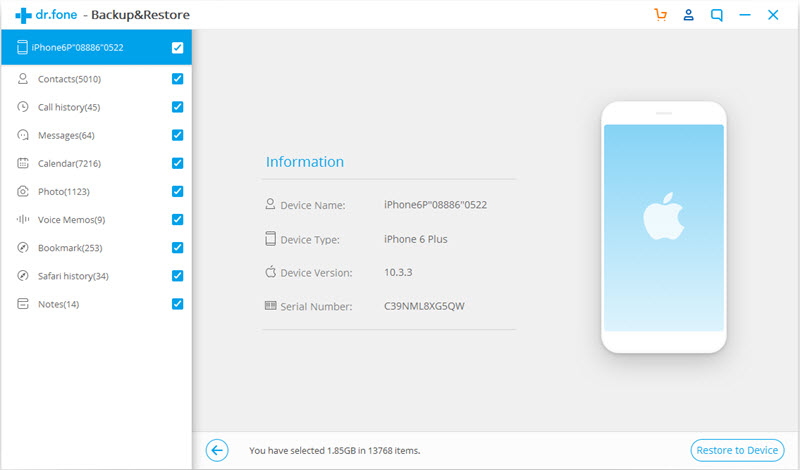Click the user account icon
The width and height of the screenshot is (800, 470).
click(x=688, y=15)
